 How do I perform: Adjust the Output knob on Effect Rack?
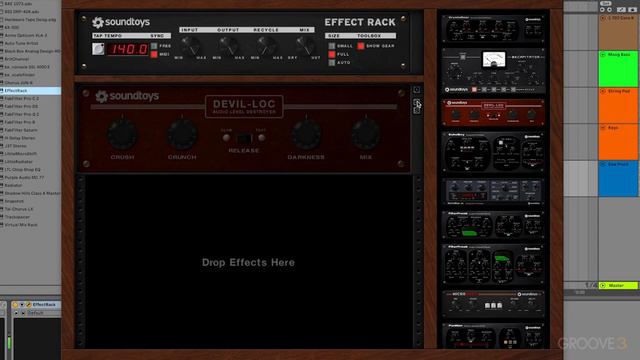click(228, 45)
